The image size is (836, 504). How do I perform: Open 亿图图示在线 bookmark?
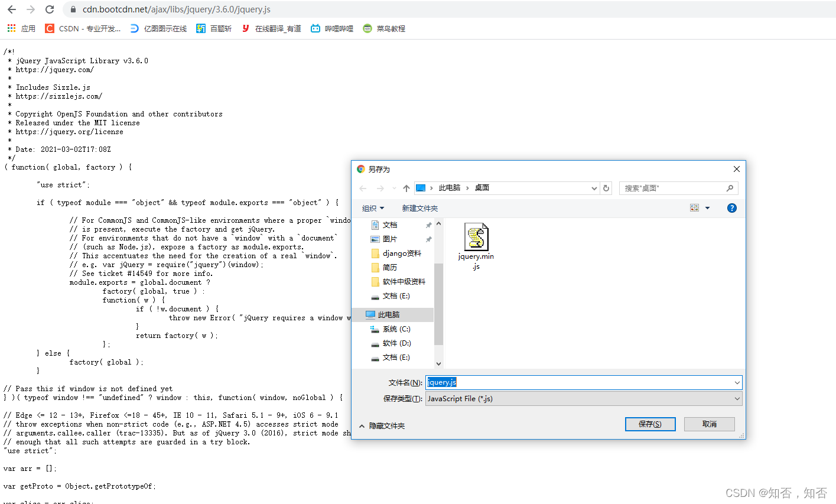click(158, 28)
